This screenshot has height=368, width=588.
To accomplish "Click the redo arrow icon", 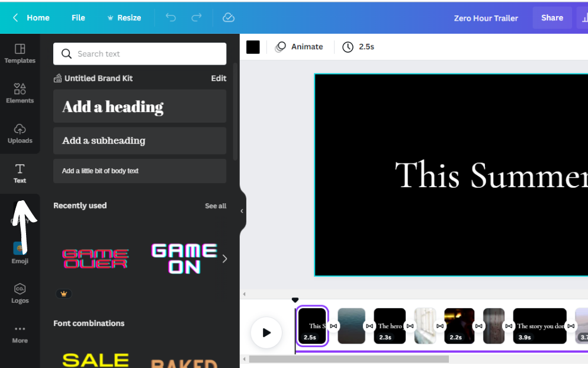I will point(197,18).
